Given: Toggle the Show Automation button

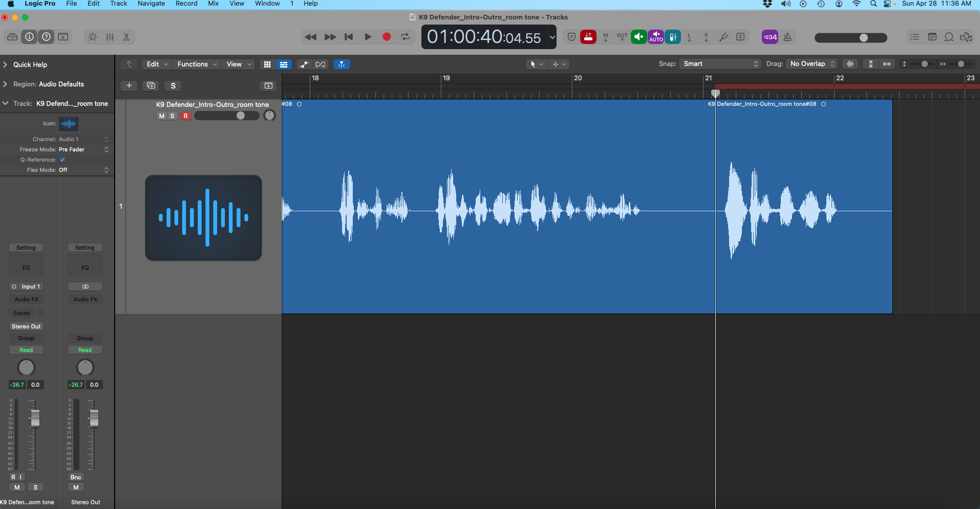Looking at the screenshot, I should pyautogui.click(x=304, y=64).
